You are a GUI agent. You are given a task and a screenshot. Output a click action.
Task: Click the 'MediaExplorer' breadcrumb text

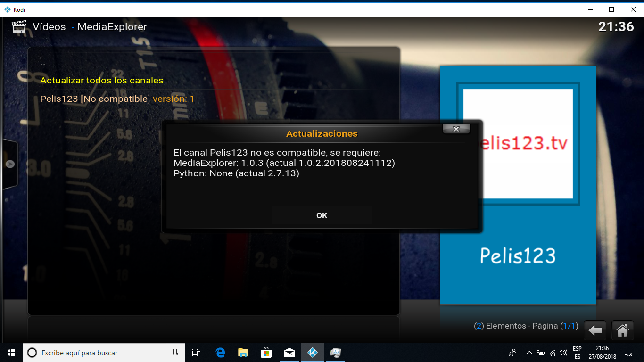112,27
